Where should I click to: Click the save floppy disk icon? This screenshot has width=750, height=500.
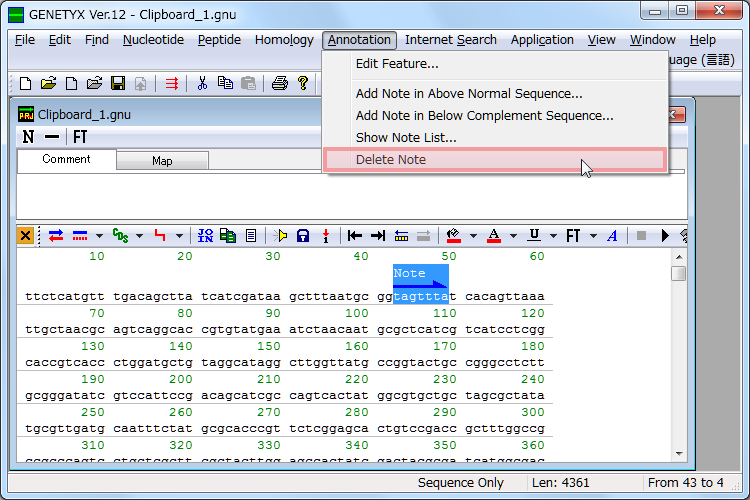click(x=118, y=83)
